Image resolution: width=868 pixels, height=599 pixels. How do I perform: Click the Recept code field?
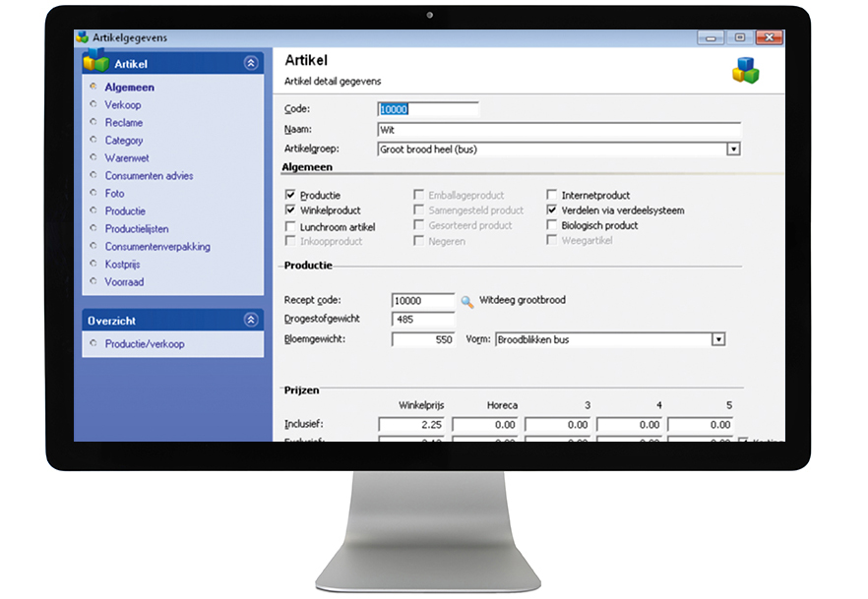[423, 300]
